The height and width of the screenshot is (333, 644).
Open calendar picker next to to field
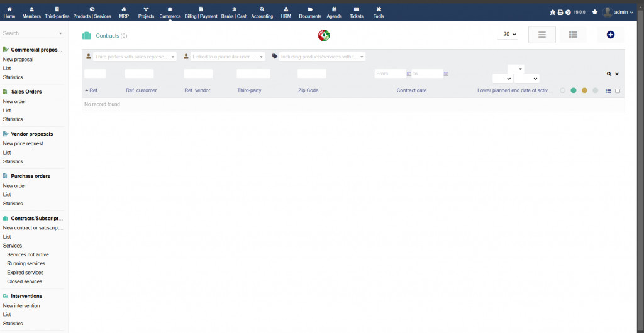(x=446, y=74)
